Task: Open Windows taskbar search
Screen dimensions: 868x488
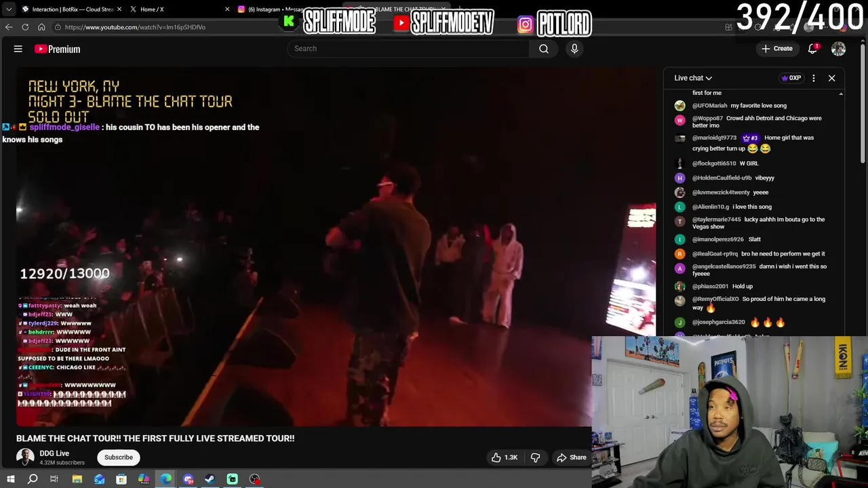Action: (32, 479)
